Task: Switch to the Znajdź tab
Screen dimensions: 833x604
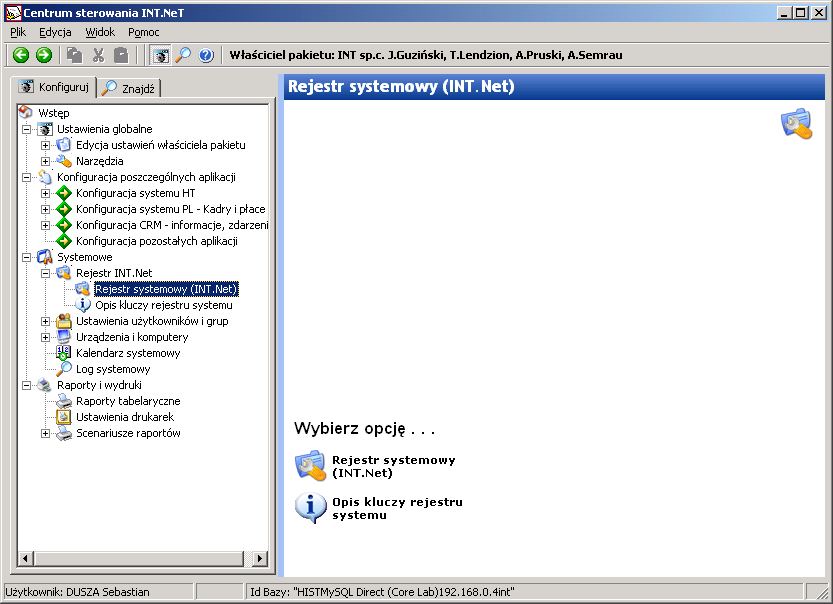Action: click(x=129, y=88)
